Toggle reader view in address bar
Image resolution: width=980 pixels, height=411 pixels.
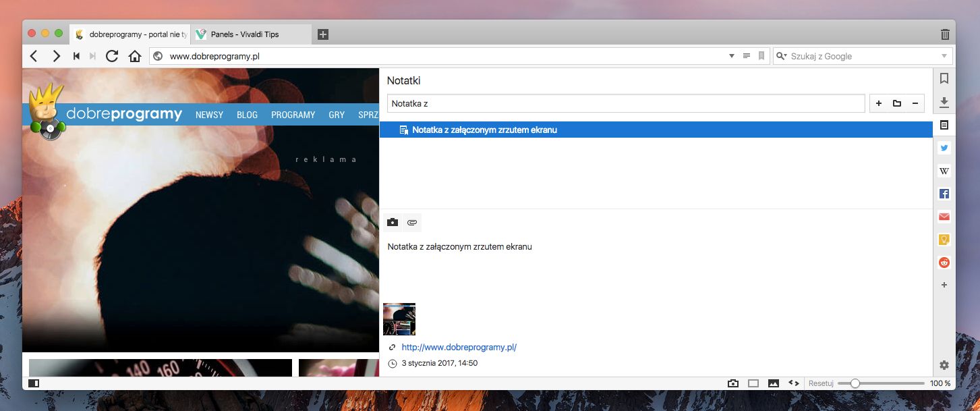click(747, 56)
